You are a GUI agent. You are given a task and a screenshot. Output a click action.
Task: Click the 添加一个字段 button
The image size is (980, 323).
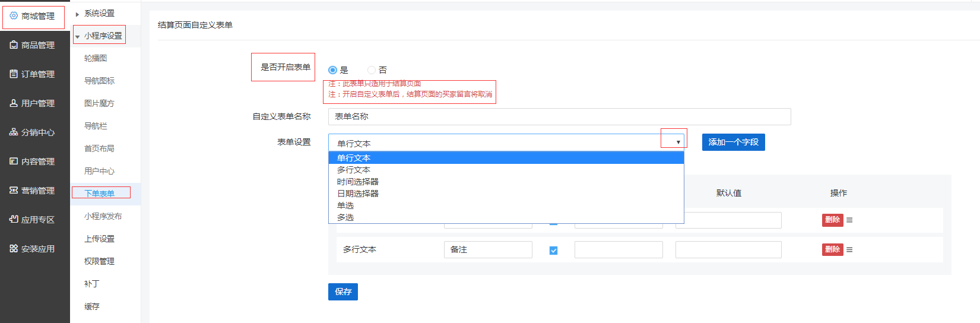coord(733,142)
